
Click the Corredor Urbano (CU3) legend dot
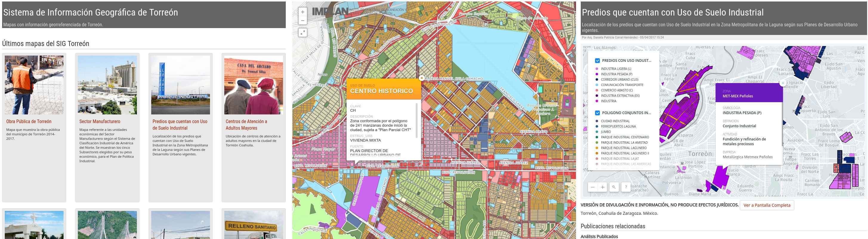click(597, 80)
